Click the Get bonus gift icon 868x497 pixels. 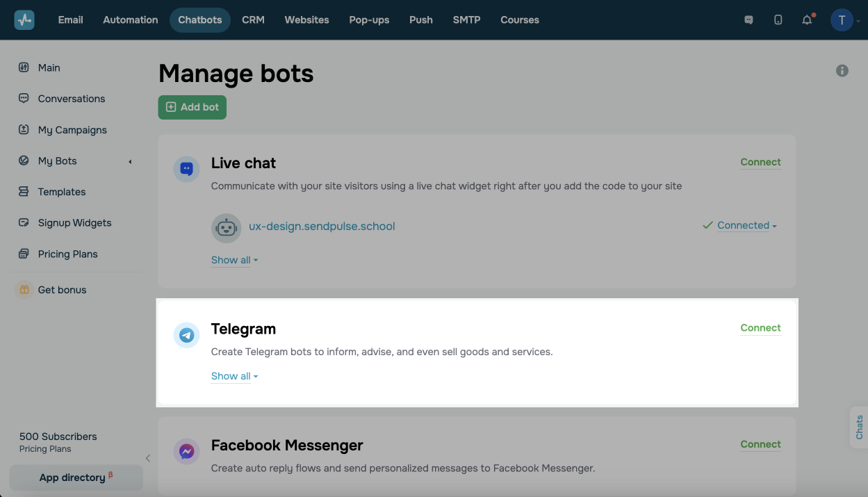point(24,290)
